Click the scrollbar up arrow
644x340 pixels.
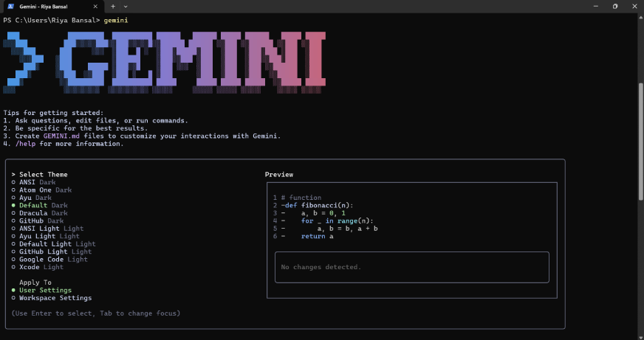[641, 17]
